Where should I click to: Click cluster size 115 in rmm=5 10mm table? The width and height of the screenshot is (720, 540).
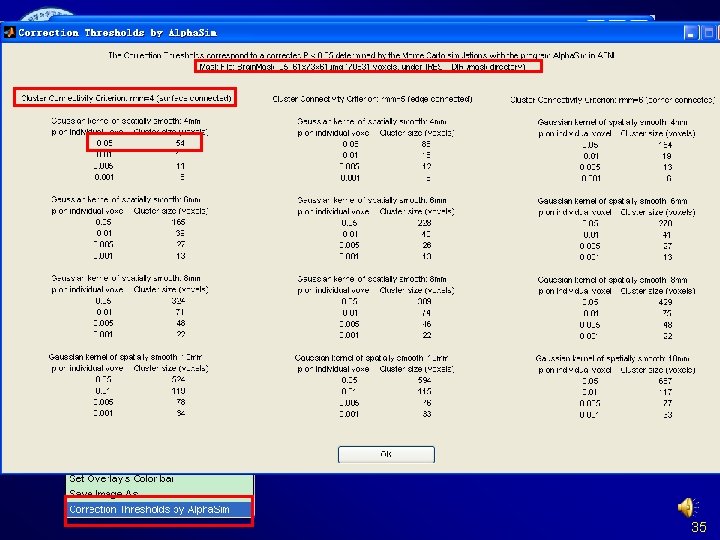coord(424,392)
